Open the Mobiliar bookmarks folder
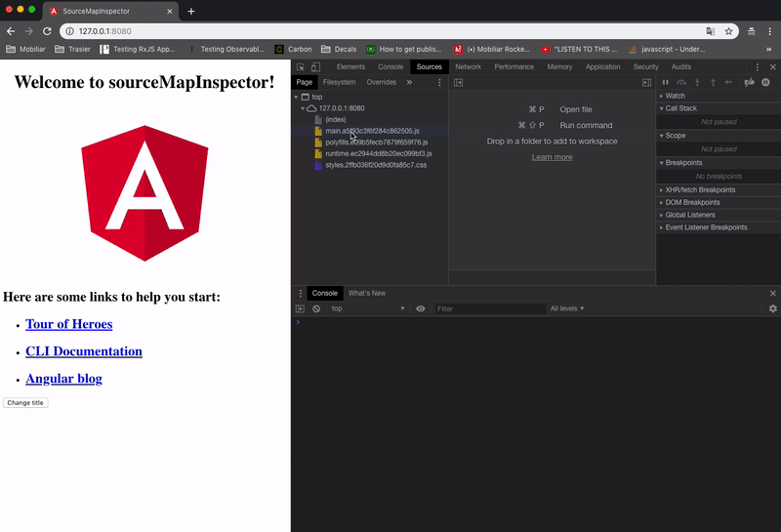 (25, 50)
